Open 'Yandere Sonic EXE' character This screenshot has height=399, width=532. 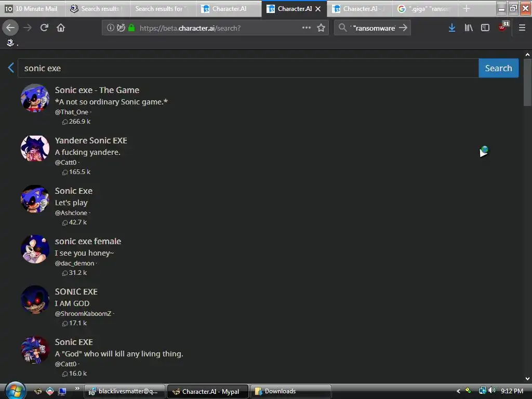(x=91, y=140)
